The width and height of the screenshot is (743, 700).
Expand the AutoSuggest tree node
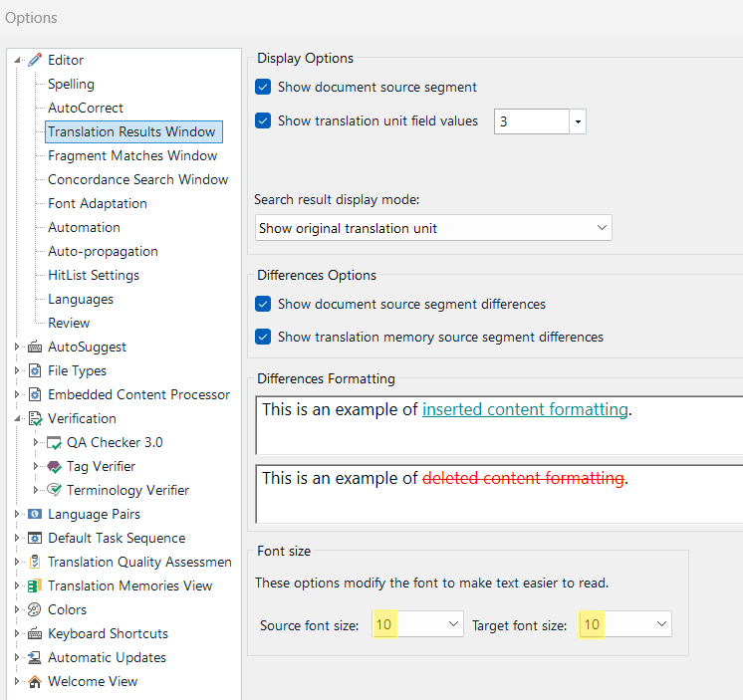point(17,347)
